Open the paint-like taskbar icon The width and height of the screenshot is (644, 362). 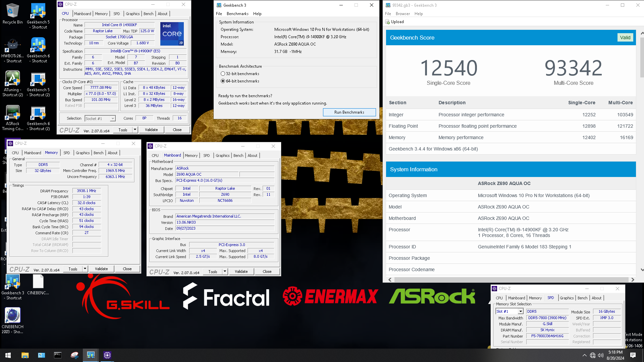tap(74, 355)
